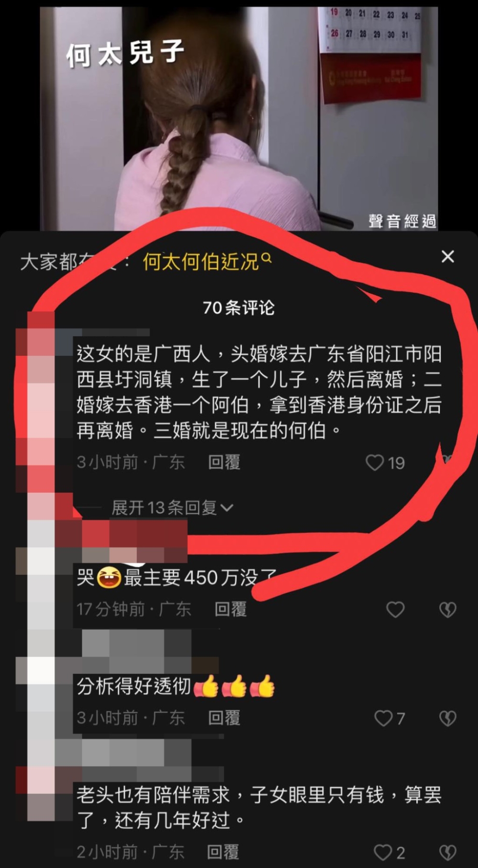Dislike the '最主要450万没了' comment
Screen dimensions: 478x868
[x=447, y=609]
